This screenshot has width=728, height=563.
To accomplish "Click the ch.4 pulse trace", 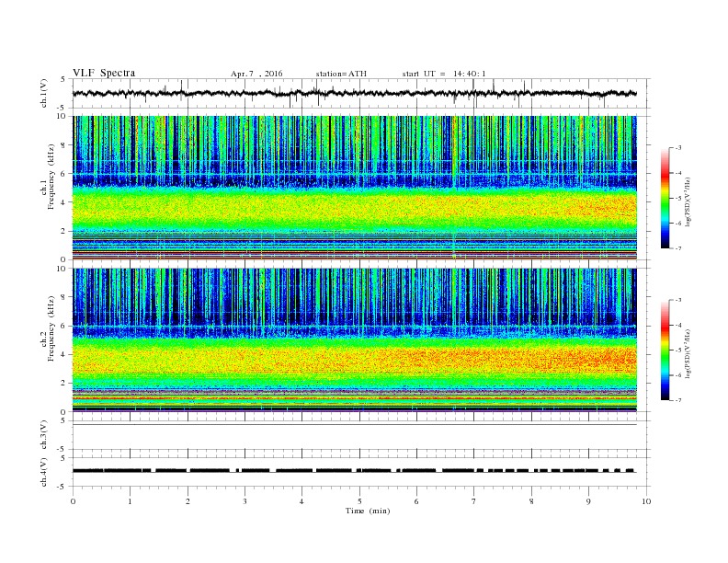I will (x=354, y=471).
